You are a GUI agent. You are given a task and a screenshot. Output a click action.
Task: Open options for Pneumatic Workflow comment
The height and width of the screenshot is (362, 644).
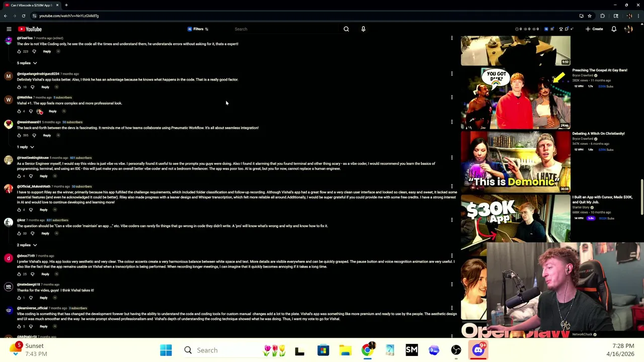click(x=452, y=122)
